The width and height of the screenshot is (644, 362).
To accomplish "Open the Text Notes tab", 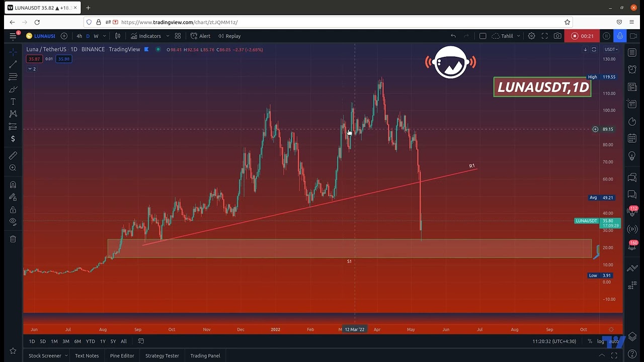I will pyautogui.click(x=87, y=355).
